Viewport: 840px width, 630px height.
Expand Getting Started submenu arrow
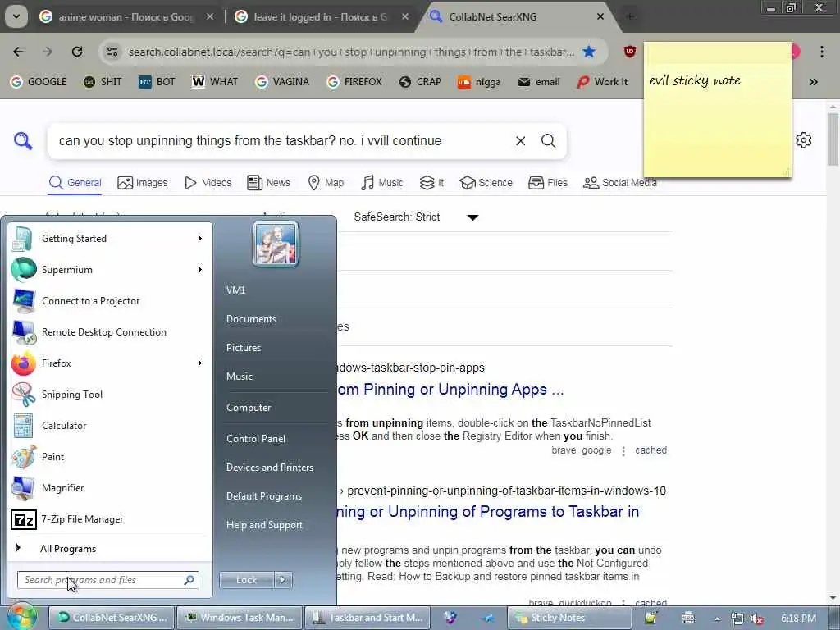click(x=200, y=239)
